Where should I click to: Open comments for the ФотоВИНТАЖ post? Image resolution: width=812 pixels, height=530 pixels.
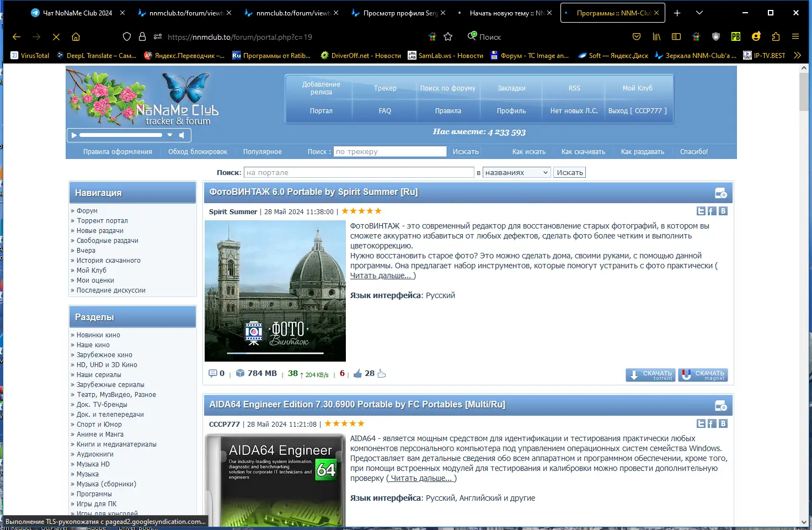pyautogui.click(x=213, y=373)
